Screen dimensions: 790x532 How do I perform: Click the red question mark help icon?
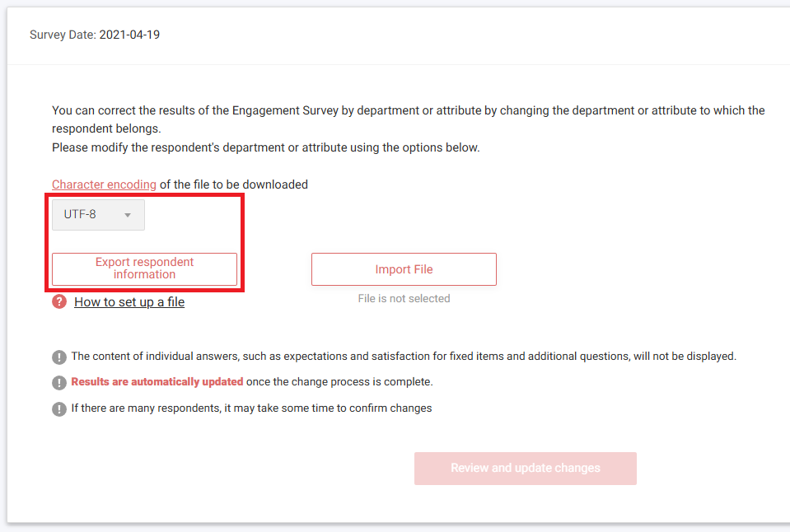[59, 301]
